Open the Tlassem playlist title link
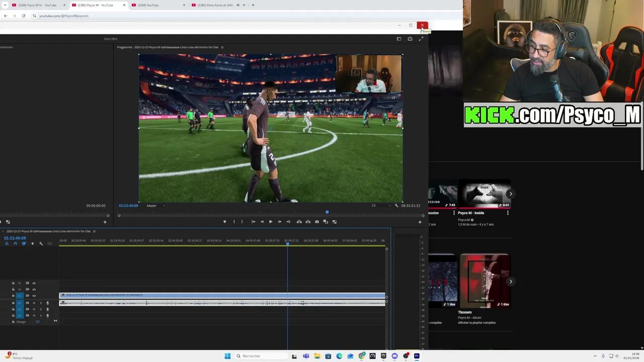Viewport: 644px width, 362px height. 465,312
